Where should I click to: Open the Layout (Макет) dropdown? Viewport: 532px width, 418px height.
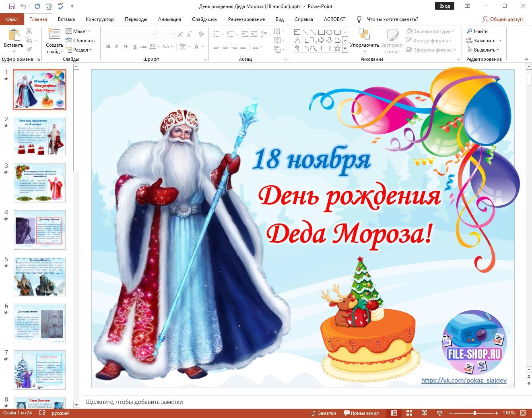pyautogui.click(x=78, y=31)
